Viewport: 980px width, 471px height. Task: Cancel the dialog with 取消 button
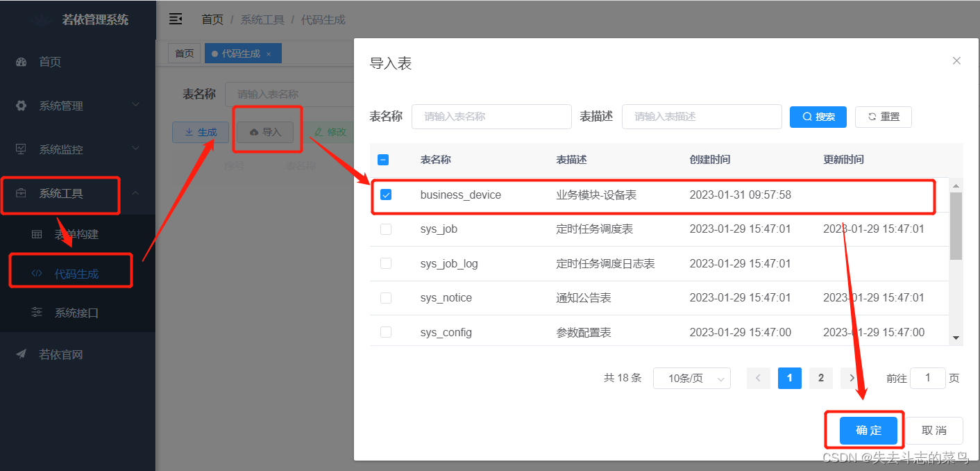point(934,431)
